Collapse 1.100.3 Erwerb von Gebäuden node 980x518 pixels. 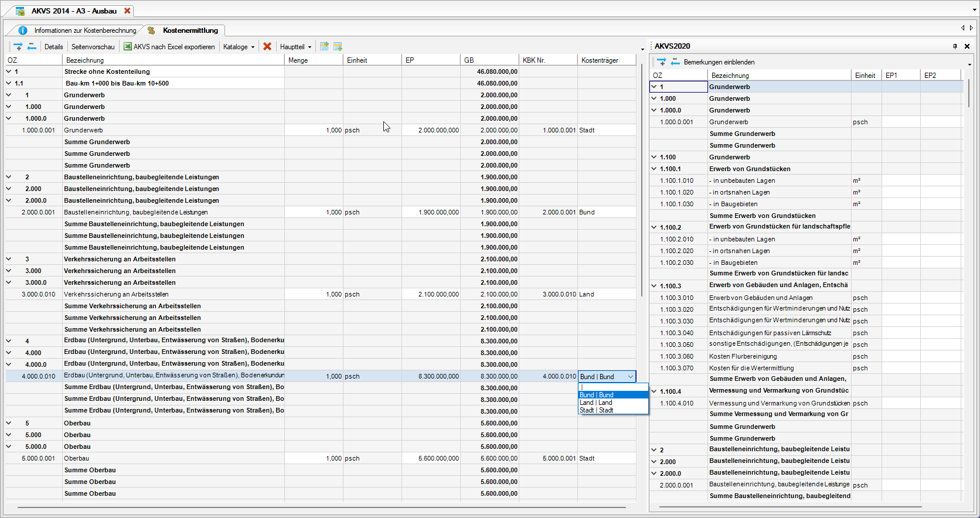pyautogui.click(x=654, y=286)
